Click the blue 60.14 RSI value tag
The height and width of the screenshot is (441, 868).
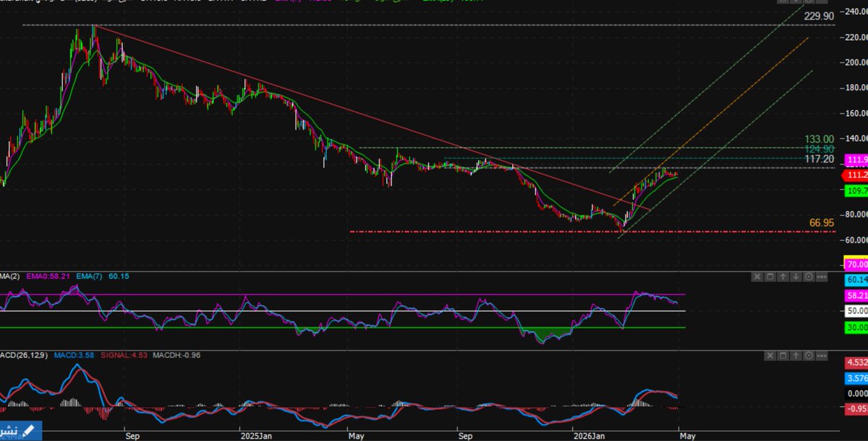856,280
